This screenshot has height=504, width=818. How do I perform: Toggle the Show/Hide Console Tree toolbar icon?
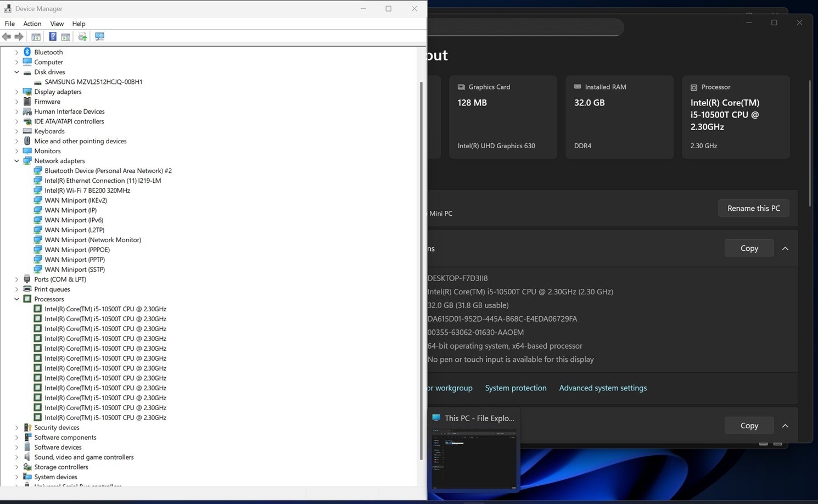pyautogui.click(x=36, y=37)
